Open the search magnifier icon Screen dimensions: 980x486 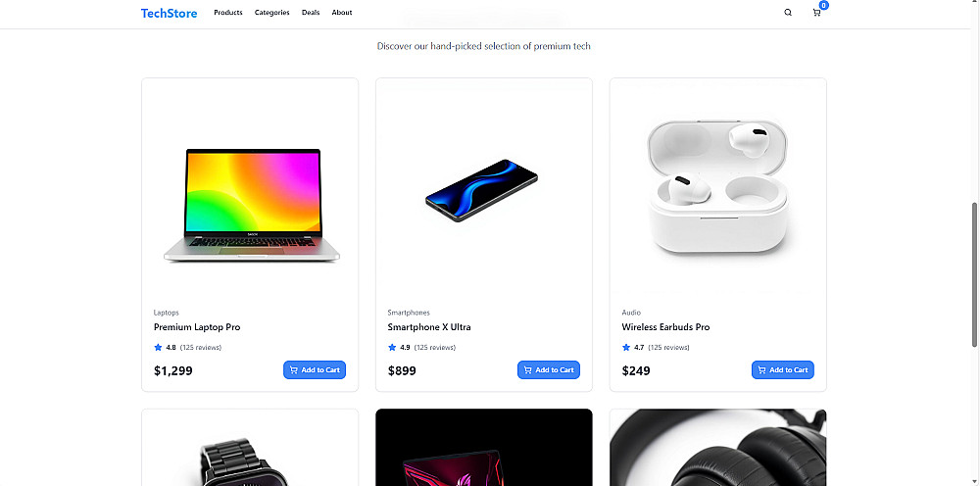coord(788,13)
